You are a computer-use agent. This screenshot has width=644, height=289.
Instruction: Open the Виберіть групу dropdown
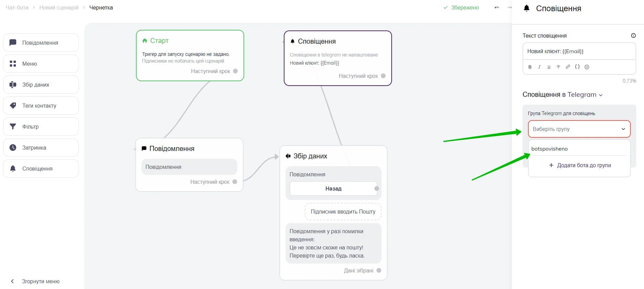[x=579, y=129]
